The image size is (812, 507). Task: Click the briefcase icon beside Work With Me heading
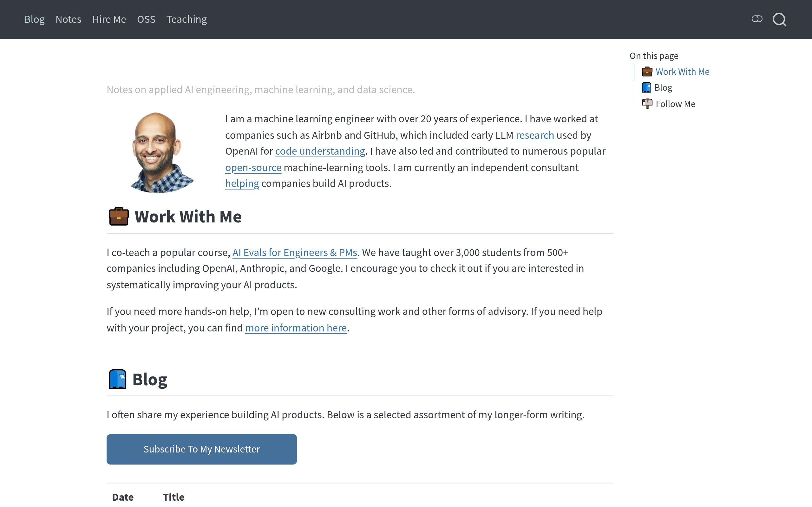[118, 216]
